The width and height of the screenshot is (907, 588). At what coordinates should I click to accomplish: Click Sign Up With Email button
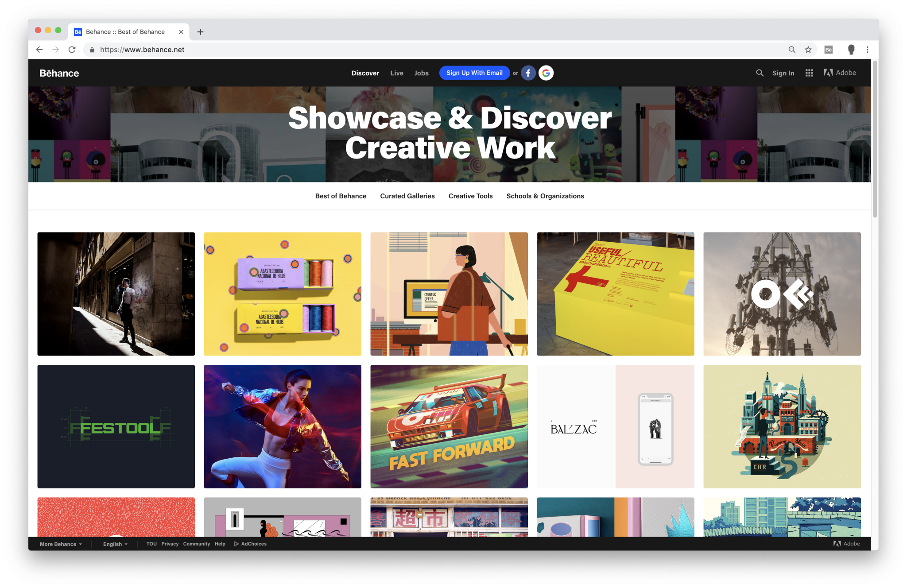474,73
